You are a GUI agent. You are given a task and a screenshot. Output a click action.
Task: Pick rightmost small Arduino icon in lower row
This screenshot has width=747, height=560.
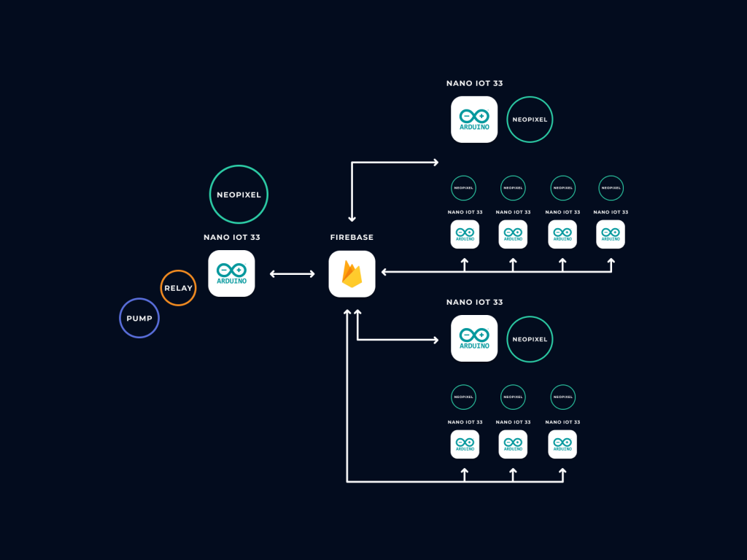click(x=562, y=444)
